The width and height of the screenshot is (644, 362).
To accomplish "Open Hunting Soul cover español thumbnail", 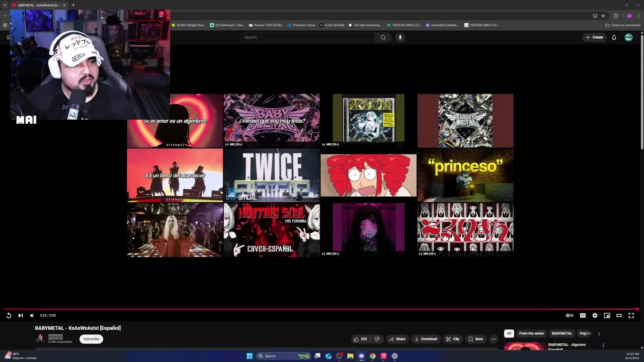I will pyautogui.click(x=272, y=230).
